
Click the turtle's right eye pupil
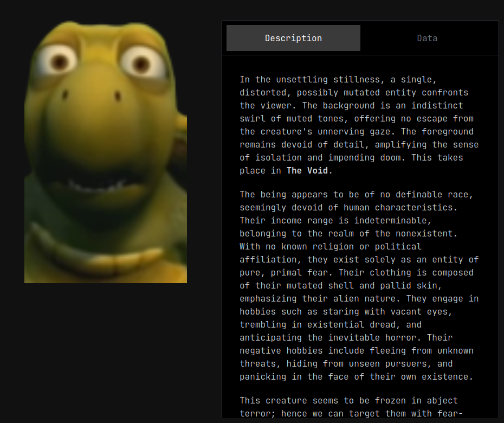tap(141, 64)
